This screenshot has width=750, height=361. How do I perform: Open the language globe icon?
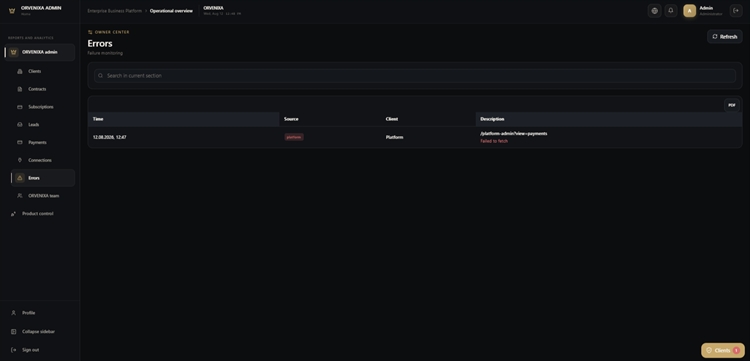(654, 11)
